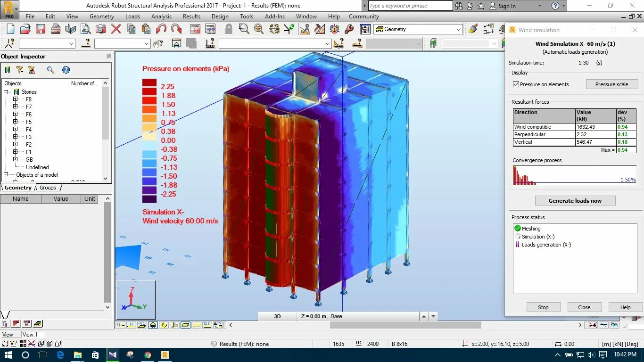The width and height of the screenshot is (644, 362).
Task: Save the project with the floppy icon
Action: (41, 29)
